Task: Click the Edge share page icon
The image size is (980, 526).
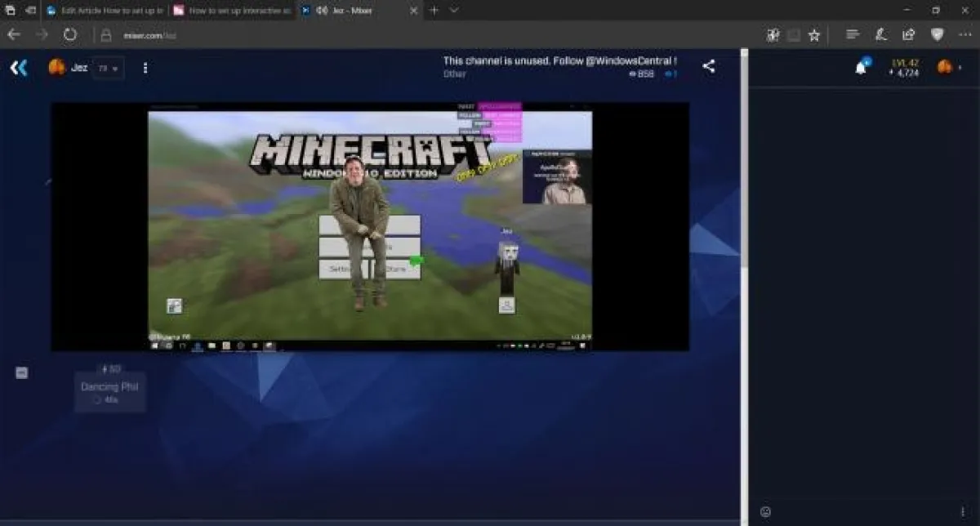Action: [908, 35]
